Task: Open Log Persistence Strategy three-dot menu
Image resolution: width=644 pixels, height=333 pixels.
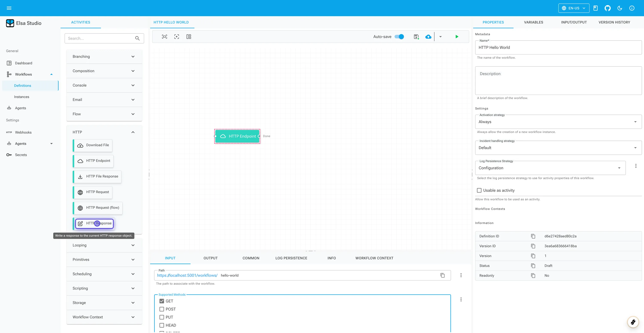Action: coord(636,166)
